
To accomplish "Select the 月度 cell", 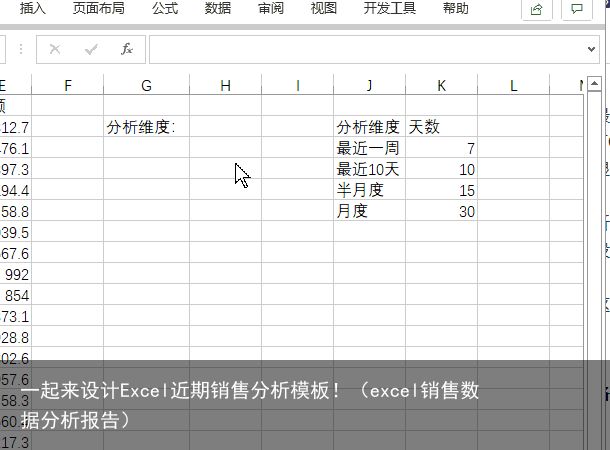I will [x=370, y=211].
